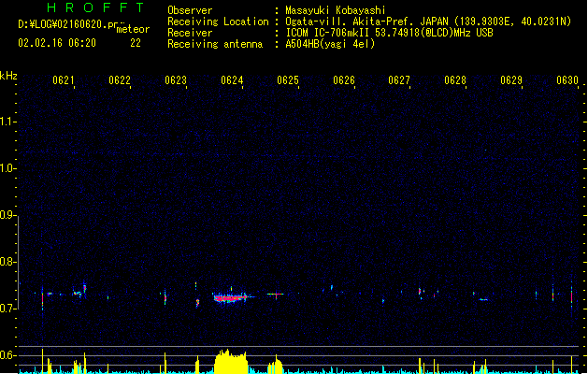The width and height of the screenshot is (588, 374).
Task: Click the 0628 time marker
Action: [x=455, y=80]
